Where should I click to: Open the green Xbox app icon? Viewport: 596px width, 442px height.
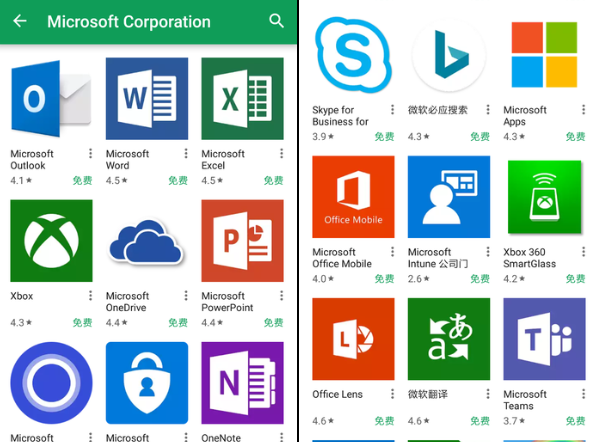[x=51, y=241]
